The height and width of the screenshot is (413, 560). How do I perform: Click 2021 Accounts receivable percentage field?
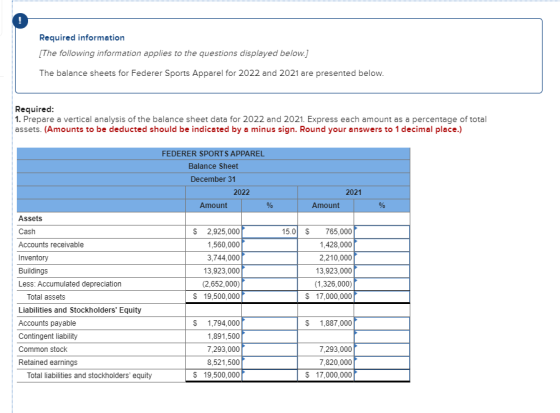click(x=382, y=245)
